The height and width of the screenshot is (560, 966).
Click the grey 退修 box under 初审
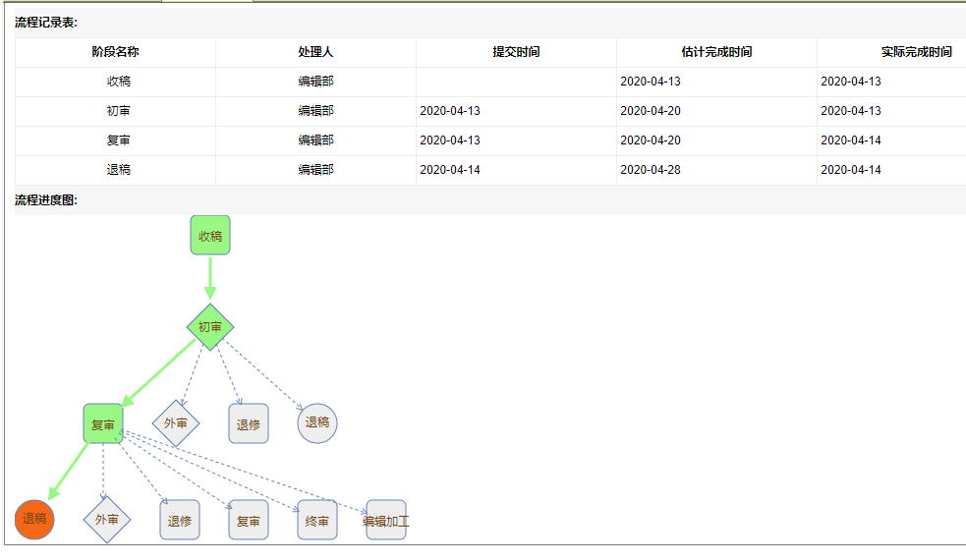coord(249,423)
